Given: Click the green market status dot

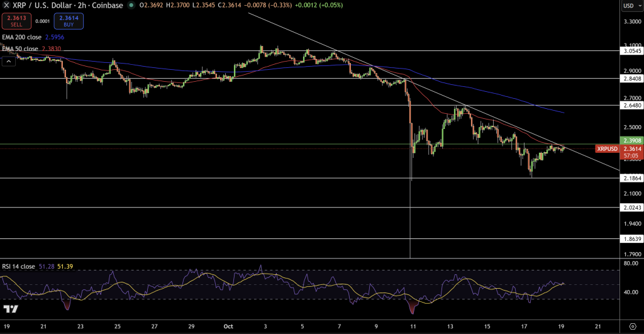Looking at the screenshot, I should (131, 5).
